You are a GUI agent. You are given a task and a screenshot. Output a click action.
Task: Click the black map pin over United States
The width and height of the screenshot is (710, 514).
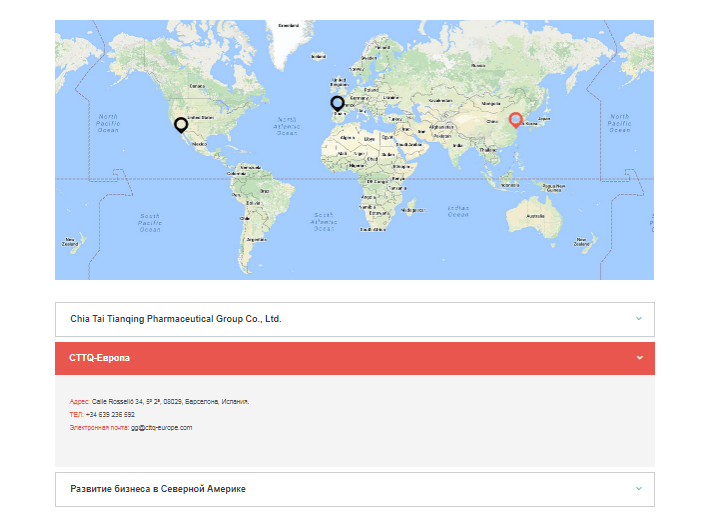[181, 125]
